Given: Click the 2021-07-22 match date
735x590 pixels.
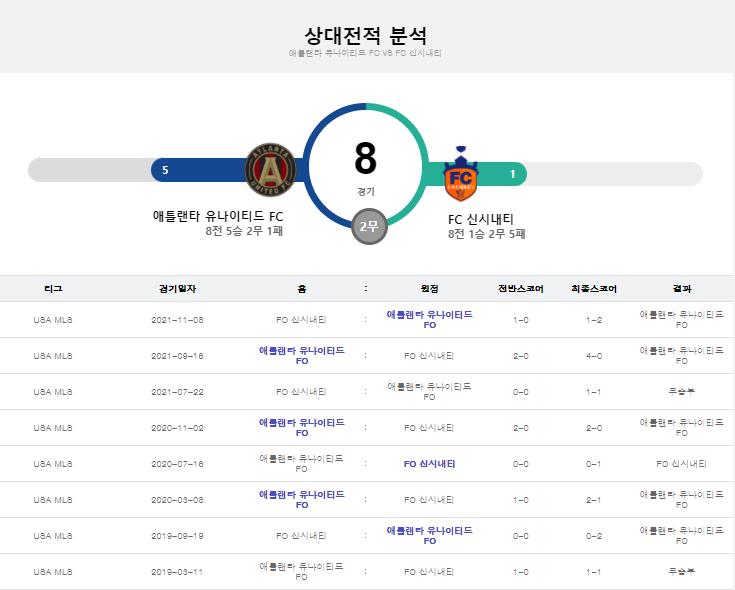Looking at the screenshot, I should [177, 392].
